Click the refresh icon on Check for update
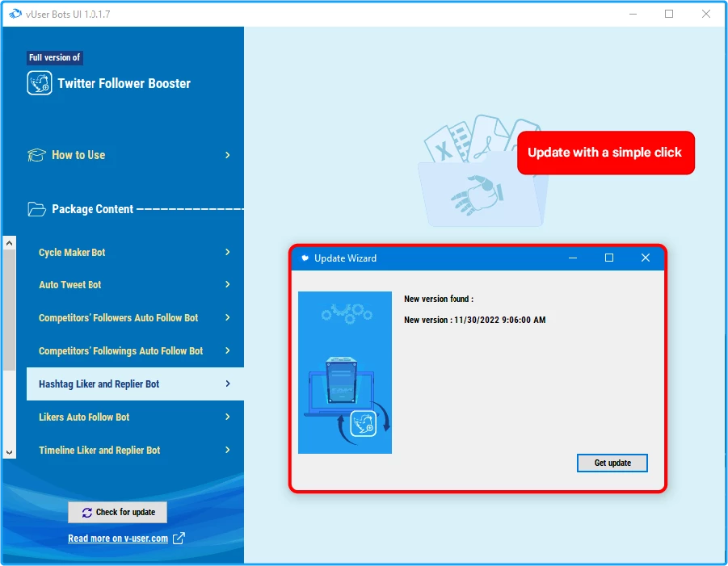 [86, 513]
